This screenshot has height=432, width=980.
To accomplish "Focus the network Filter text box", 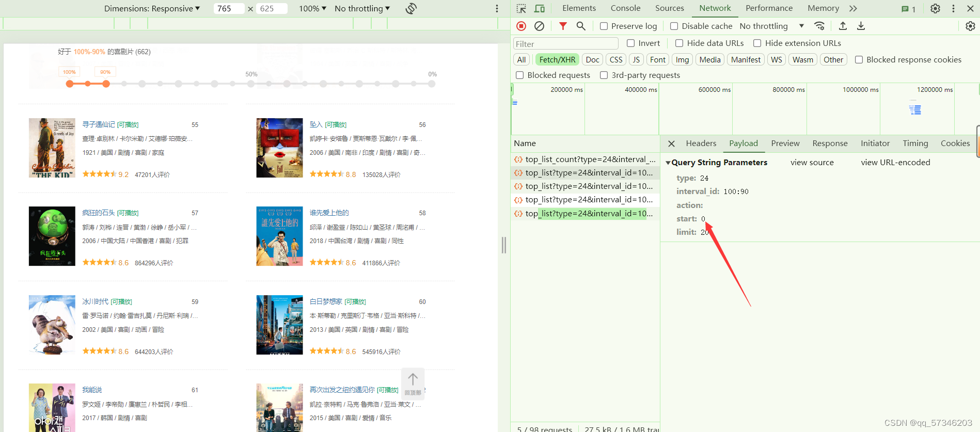I will 565,44.
